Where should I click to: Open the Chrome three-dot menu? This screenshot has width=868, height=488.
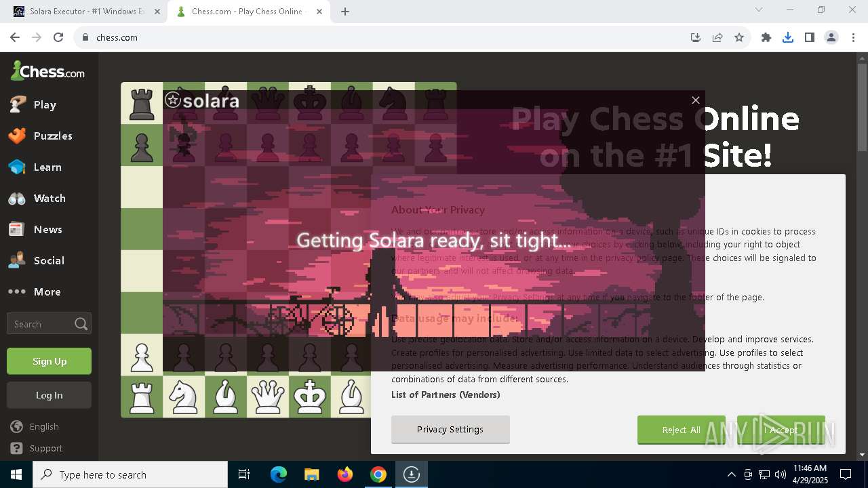tap(853, 37)
